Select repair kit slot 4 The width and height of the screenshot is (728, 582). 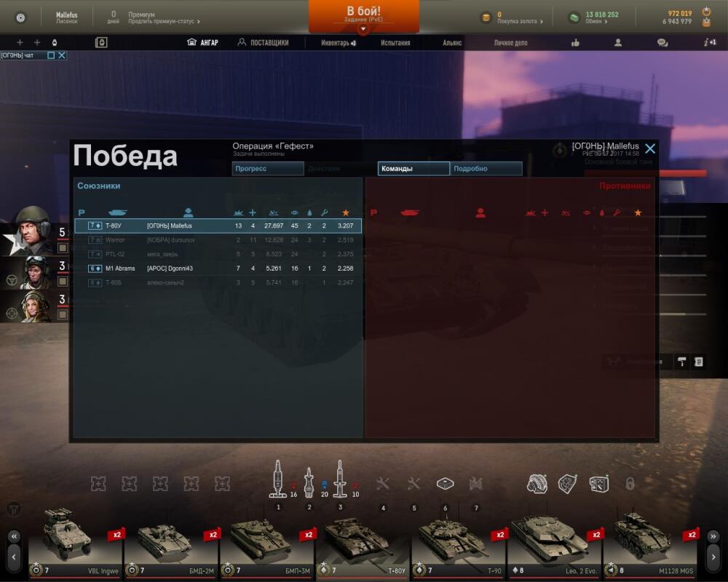tap(383, 484)
